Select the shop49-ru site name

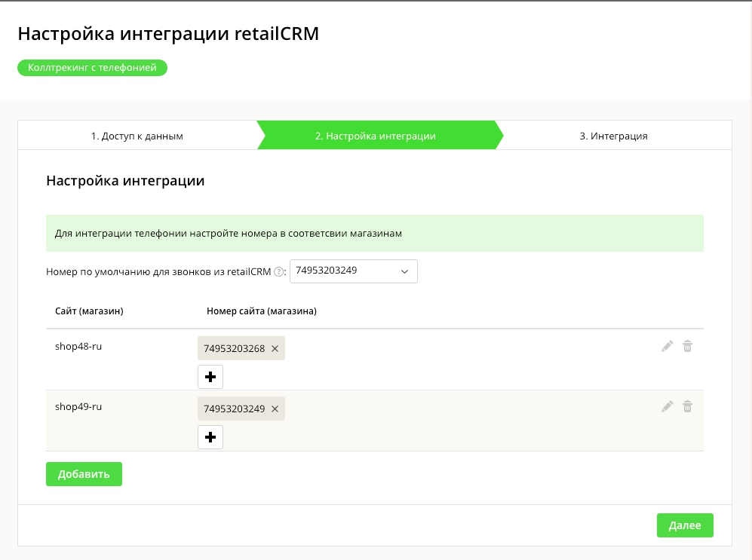point(78,407)
